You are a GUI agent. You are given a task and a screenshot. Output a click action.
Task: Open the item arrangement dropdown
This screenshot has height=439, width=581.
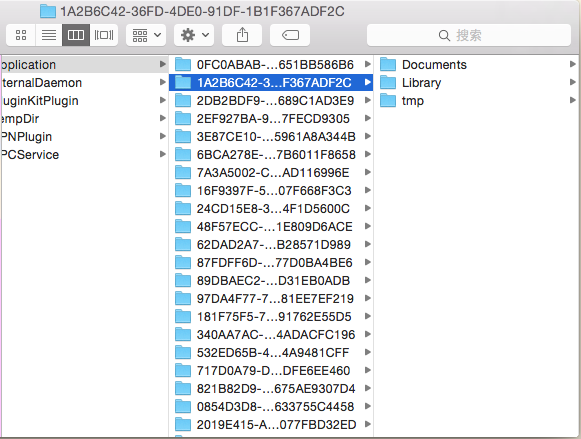[x=146, y=35]
